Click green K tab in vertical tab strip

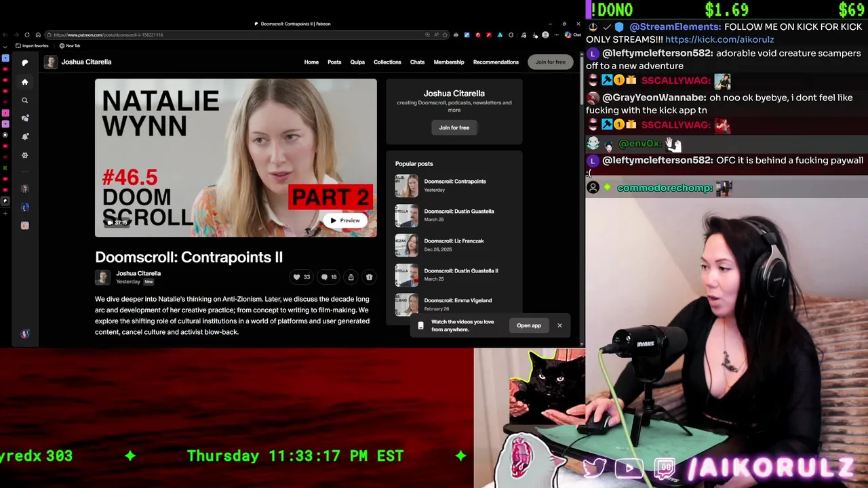[5, 167]
